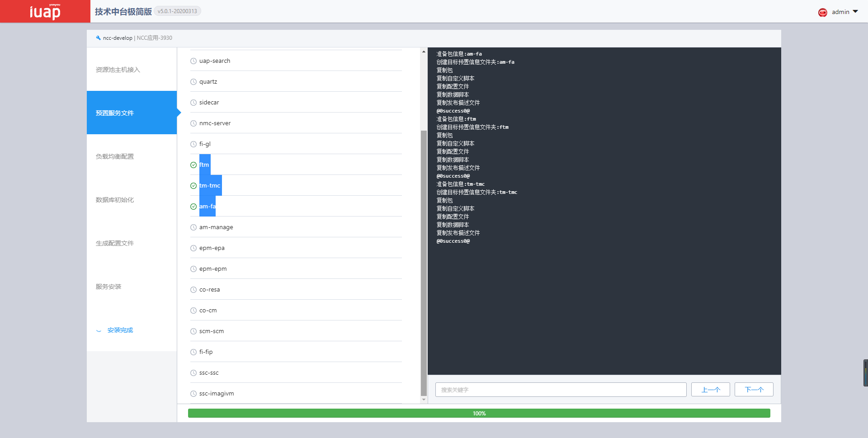868x438 pixels.
Task: Click the green check icon beside tm-tmc
Action: click(193, 186)
